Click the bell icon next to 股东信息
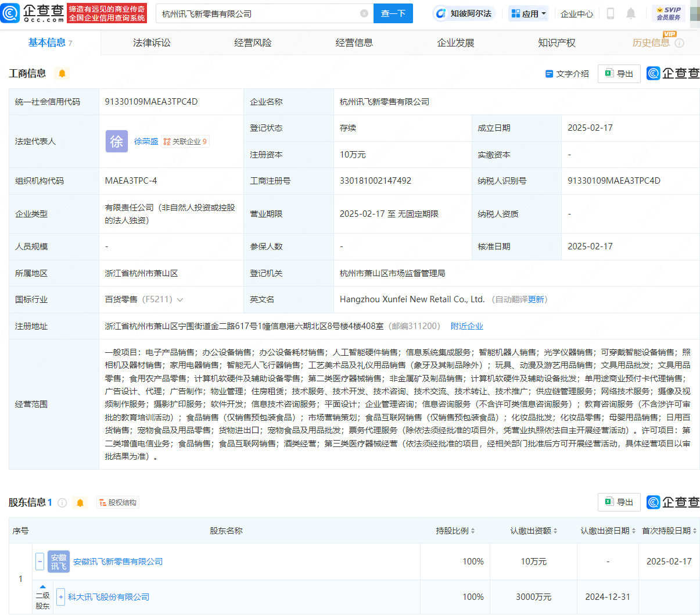 (80, 503)
